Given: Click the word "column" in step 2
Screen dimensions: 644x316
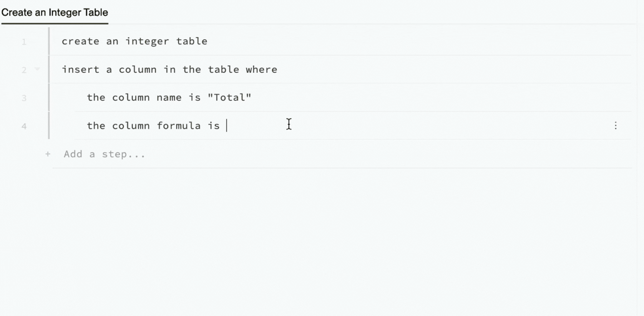Looking at the screenshot, I should point(138,70).
